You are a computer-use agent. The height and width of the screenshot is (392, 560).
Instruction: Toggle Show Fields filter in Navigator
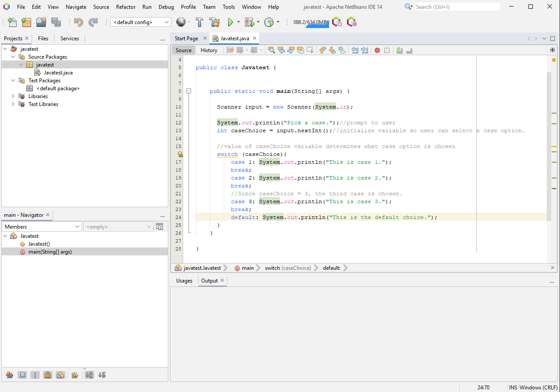23,375
